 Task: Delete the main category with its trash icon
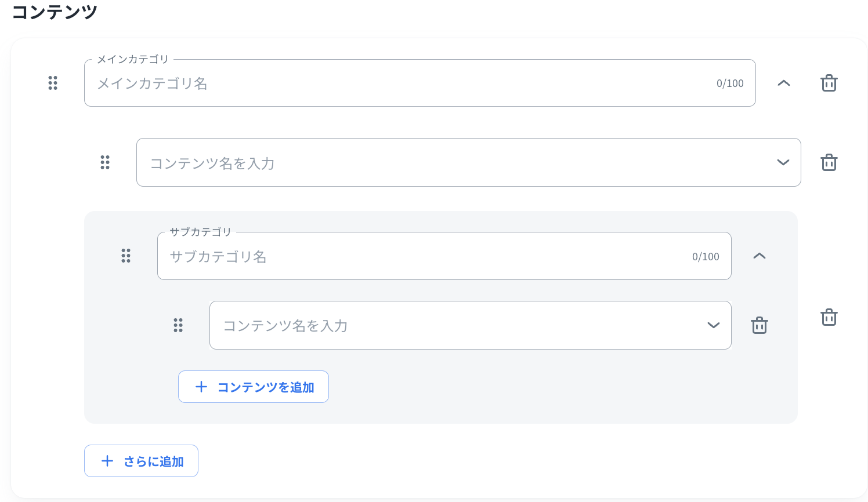pyautogui.click(x=829, y=83)
